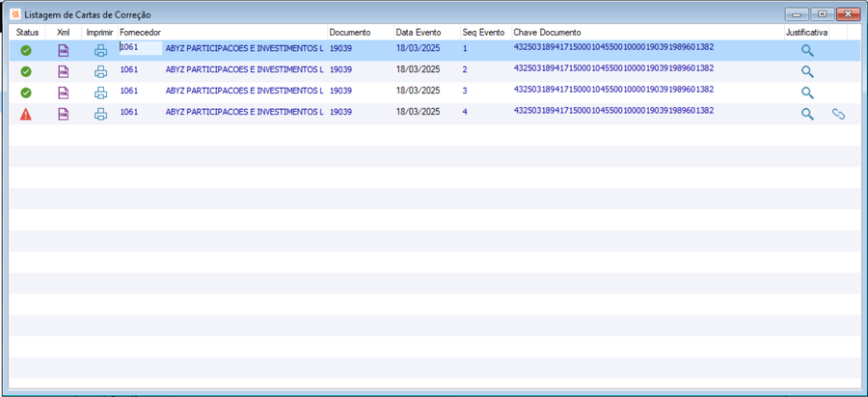Click the Xml column header
This screenshot has width=868, height=397.
pos(64,33)
